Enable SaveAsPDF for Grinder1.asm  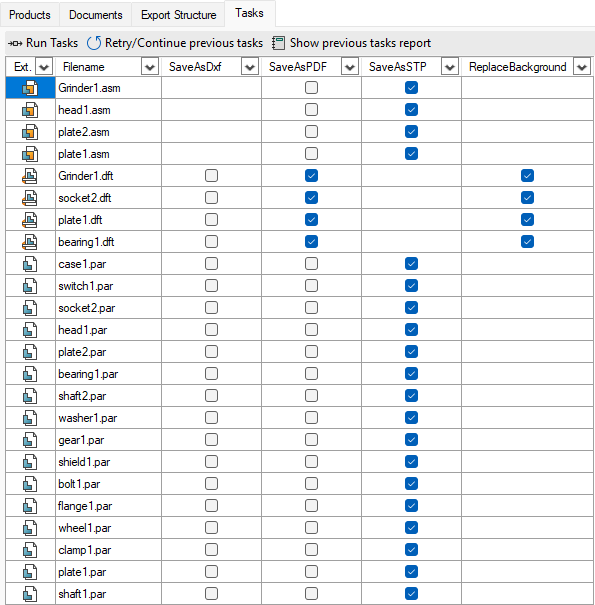(311, 88)
